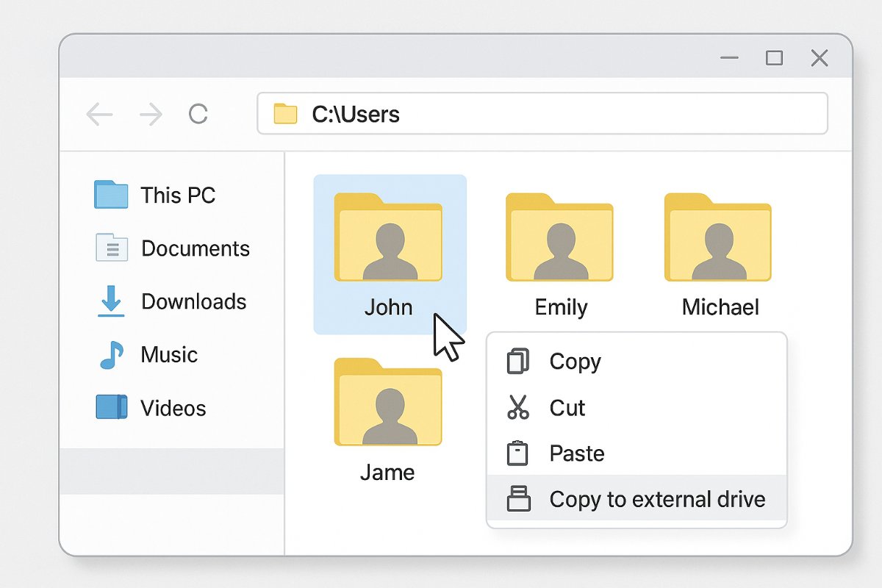Choose Copy to external drive
882x588 pixels.
point(637,499)
